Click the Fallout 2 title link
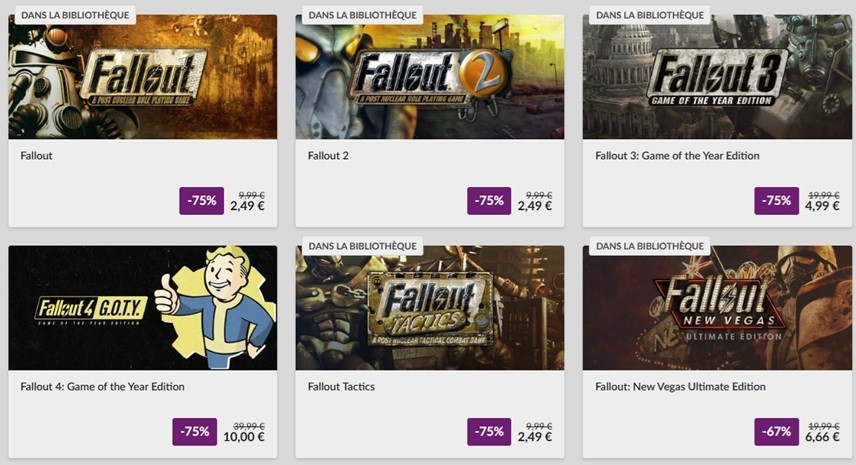Screen dimensions: 856x465 (x=328, y=156)
